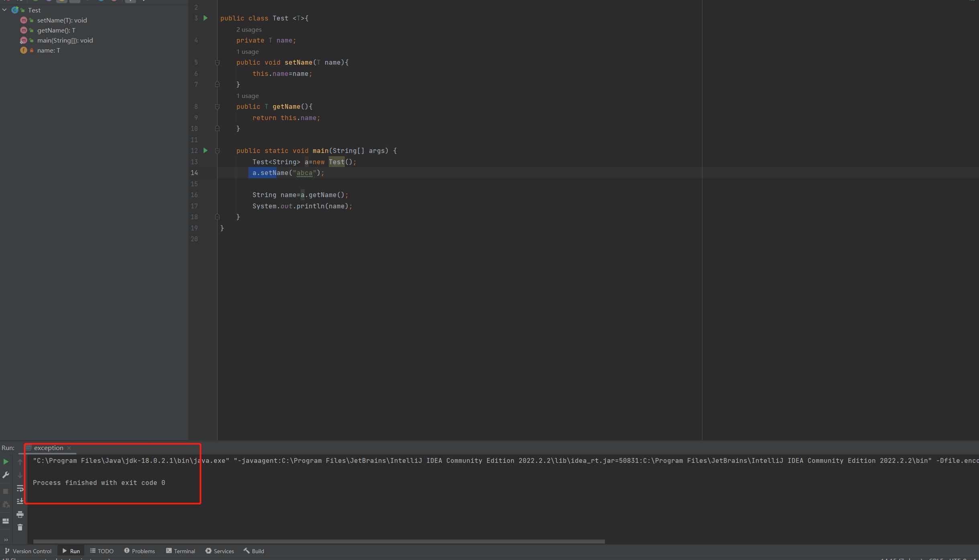Click the getName method icon in Structure
979x560 pixels.
coord(24,30)
